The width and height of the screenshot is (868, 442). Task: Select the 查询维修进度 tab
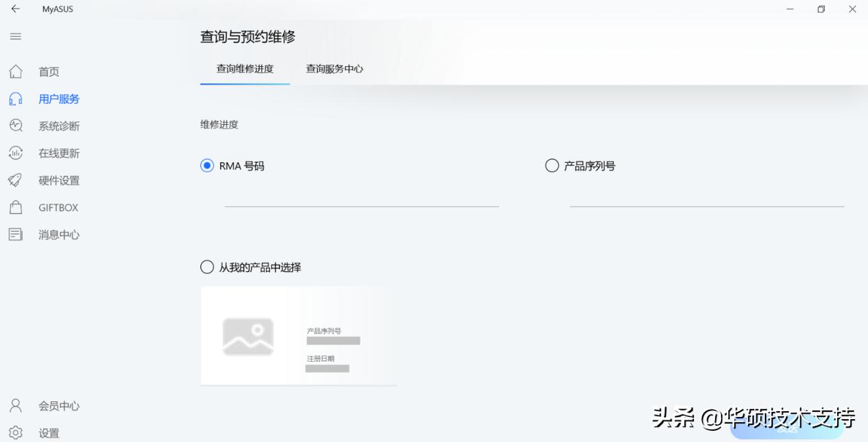(244, 68)
